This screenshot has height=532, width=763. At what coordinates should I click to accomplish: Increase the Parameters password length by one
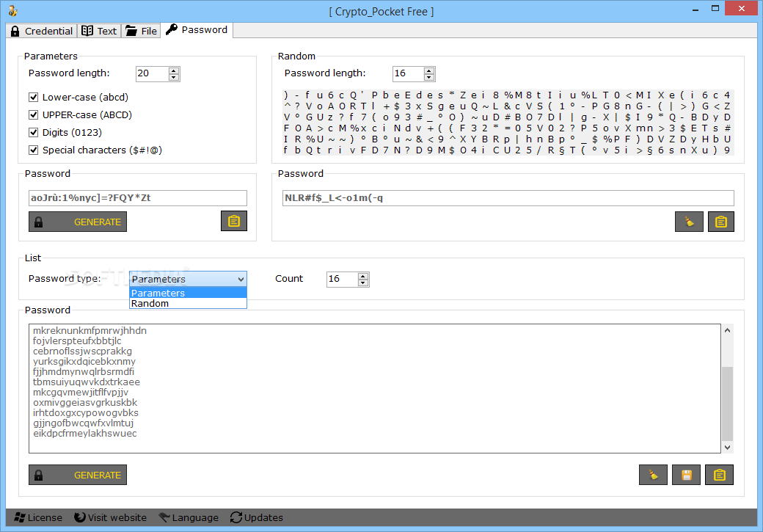coord(174,70)
